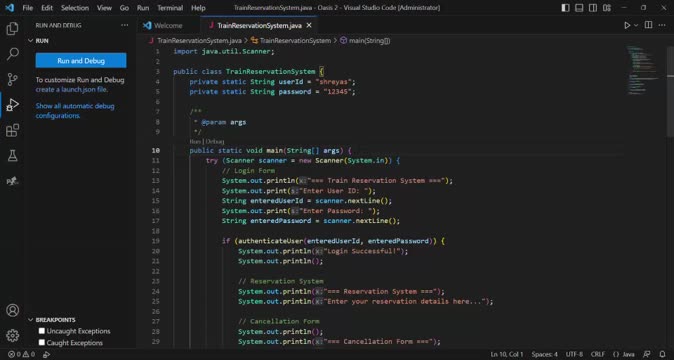Open the Testing beaker icon
Image resolution: width=674 pixels, height=360 pixels.
click(x=12, y=156)
